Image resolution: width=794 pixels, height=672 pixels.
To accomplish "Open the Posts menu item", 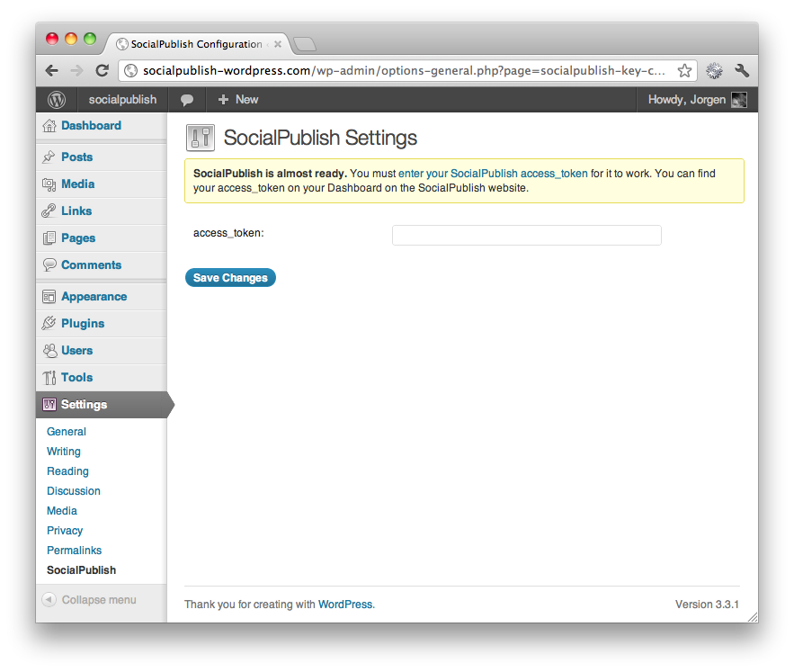I will tap(77, 157).
